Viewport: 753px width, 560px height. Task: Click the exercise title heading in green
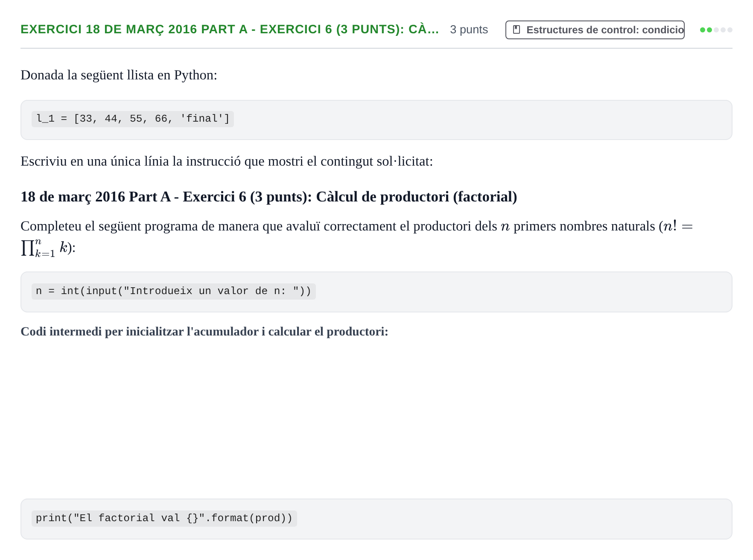point(230,29)
